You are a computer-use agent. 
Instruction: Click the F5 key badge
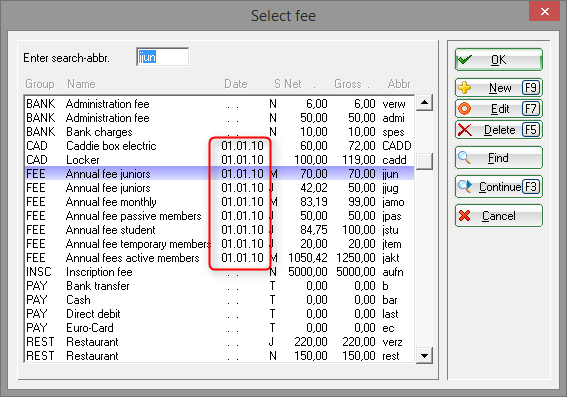pyautogui.click(x=531, y=130)
